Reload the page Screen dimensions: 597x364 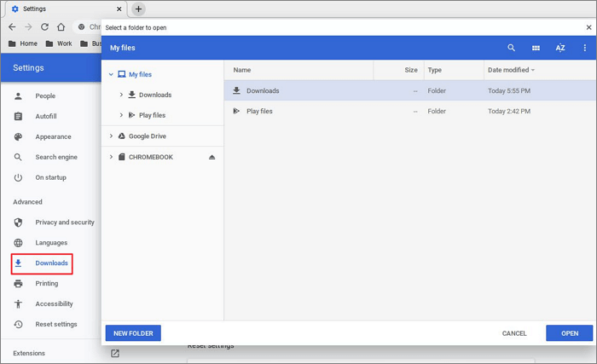click(x=44, y=26)
